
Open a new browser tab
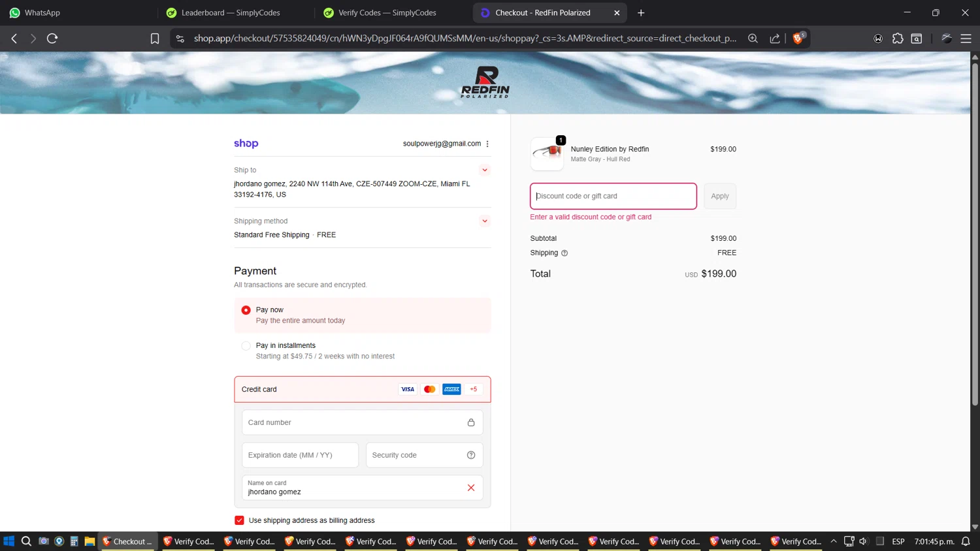click(x=641, y=12)
